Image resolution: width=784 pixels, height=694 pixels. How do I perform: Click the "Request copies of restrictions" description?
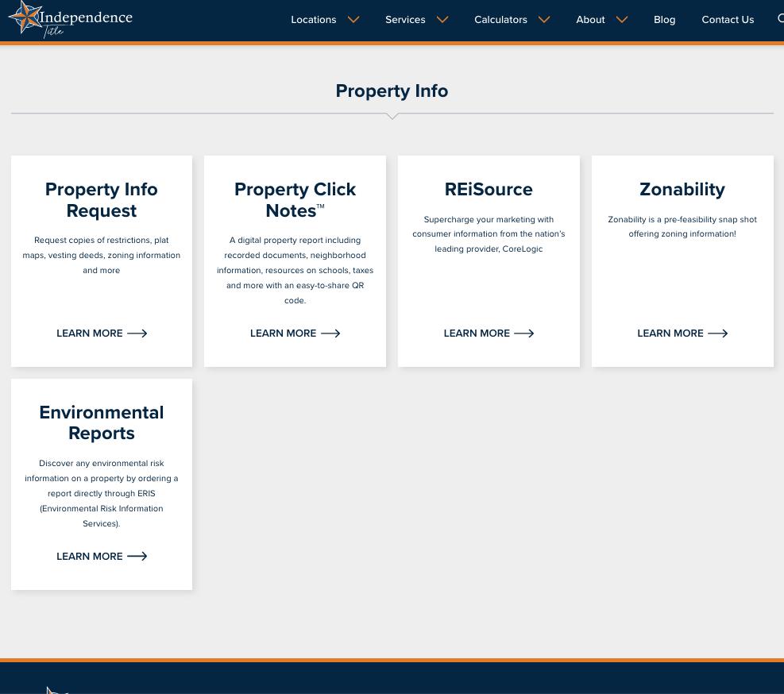pos(102,255)
